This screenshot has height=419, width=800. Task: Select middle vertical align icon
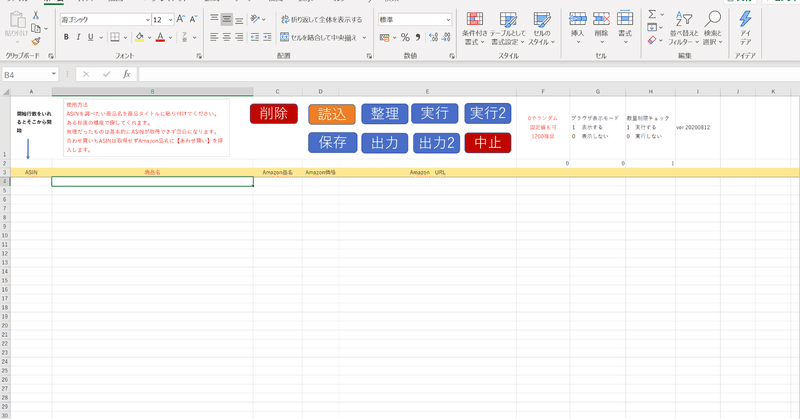(x=227, y=19)
